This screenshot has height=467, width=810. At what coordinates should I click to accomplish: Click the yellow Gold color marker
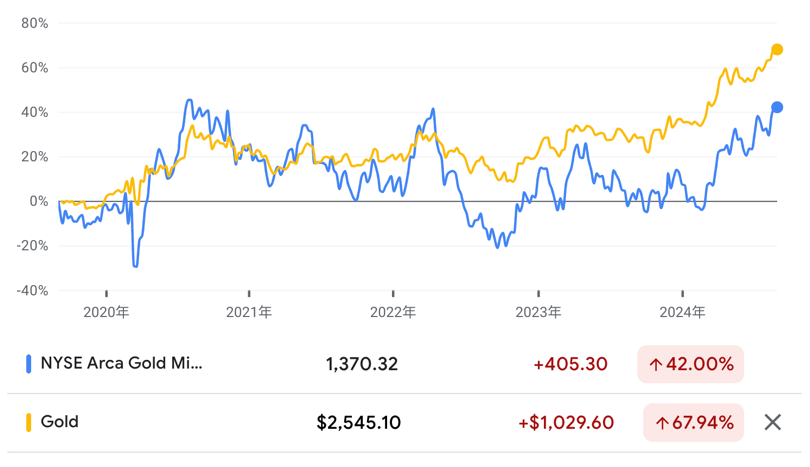(x=28, y=423)
